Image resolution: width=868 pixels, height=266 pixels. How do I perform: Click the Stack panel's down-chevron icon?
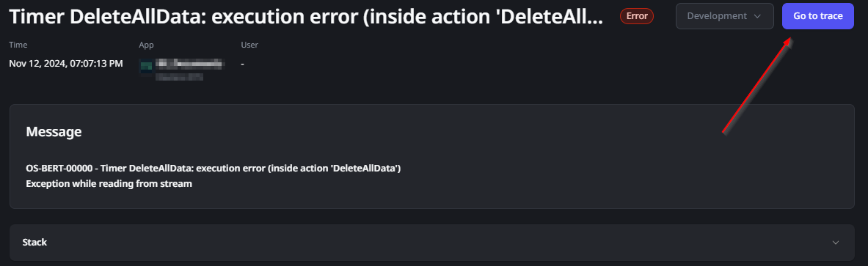coord(836,243)
